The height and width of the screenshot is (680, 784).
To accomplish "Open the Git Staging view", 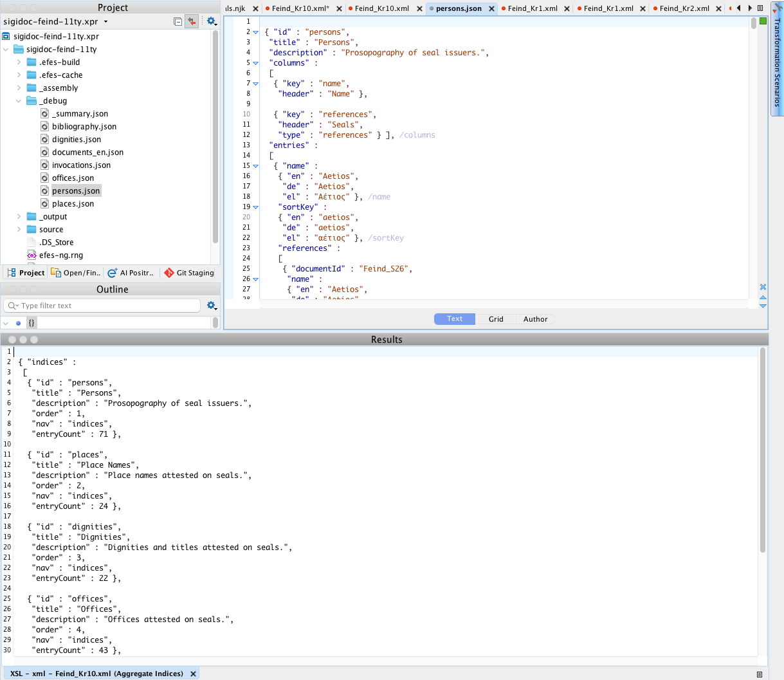I will click(x=188, y=273).
